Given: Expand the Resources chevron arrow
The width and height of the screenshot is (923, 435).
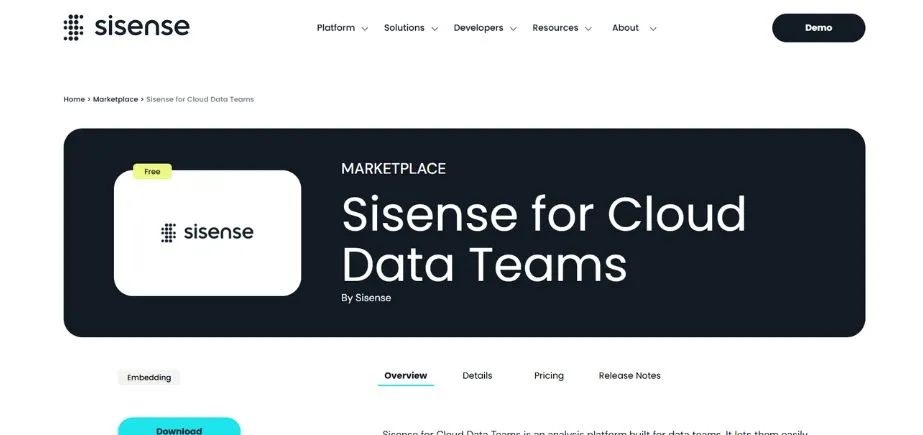Looking at the screenshot, I should coord(587,28).
